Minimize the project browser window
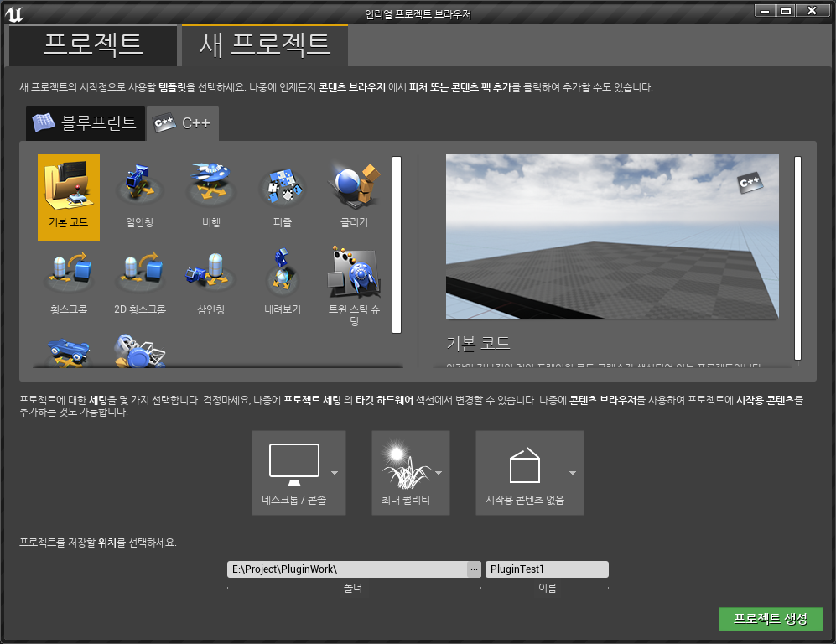Screen dimensions: 836x644 tap(765, 11)
